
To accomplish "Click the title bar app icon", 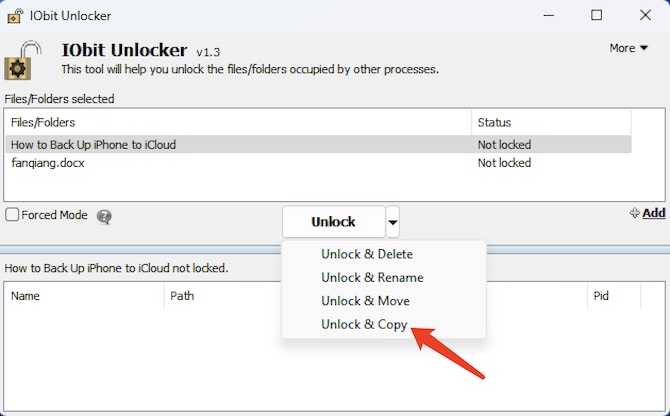I will [x=15, y=16].
